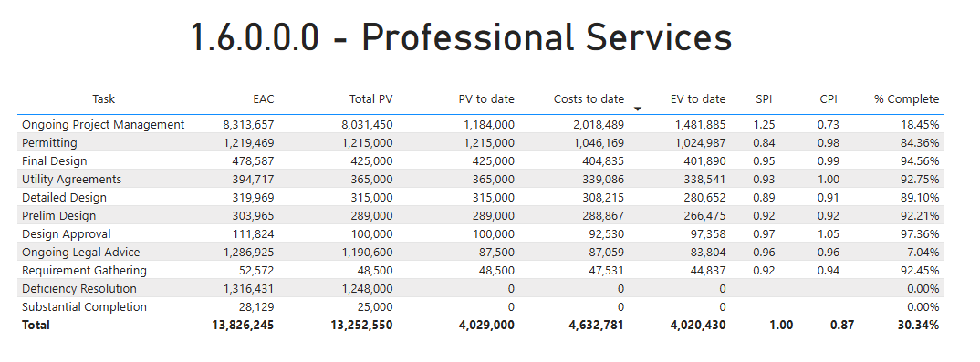
Task: Click the EV to date value 1,481,885
Action: 701,124
